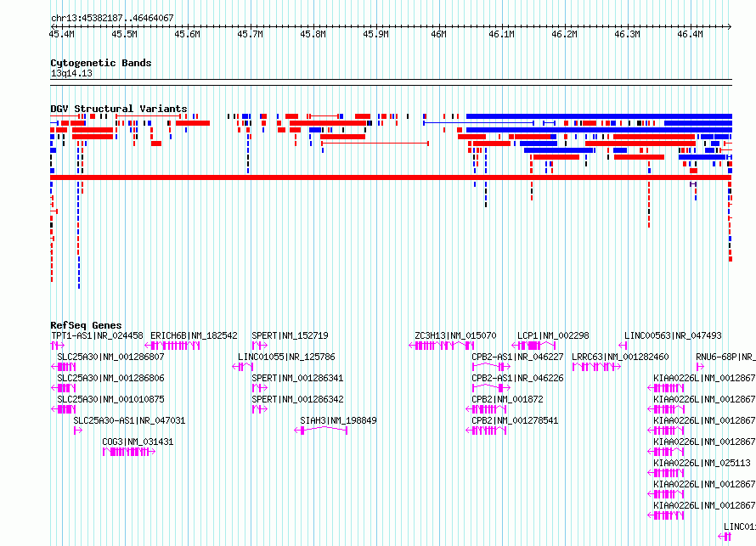This screenshot has width=756, height=546.
Task: Click the long red DGV variant spanning entire region
Action: pos(391,177)
